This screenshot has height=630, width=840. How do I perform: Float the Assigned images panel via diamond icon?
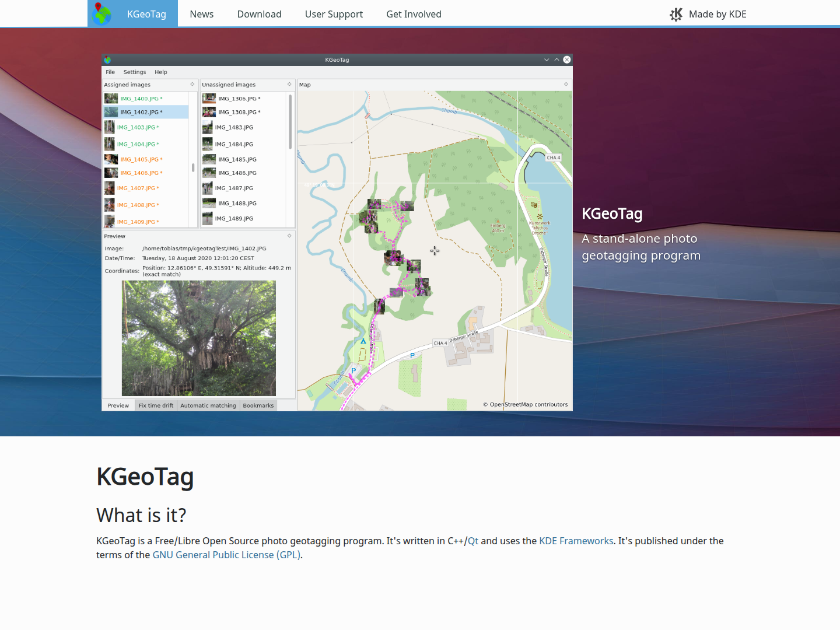192,85
